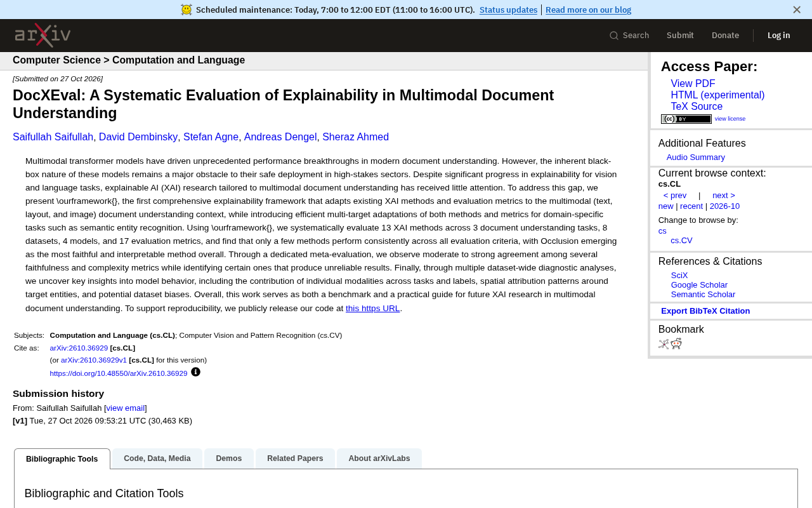Click the DOI info icon
Screen dimensions: 812x508
click(x=195, y=372)
